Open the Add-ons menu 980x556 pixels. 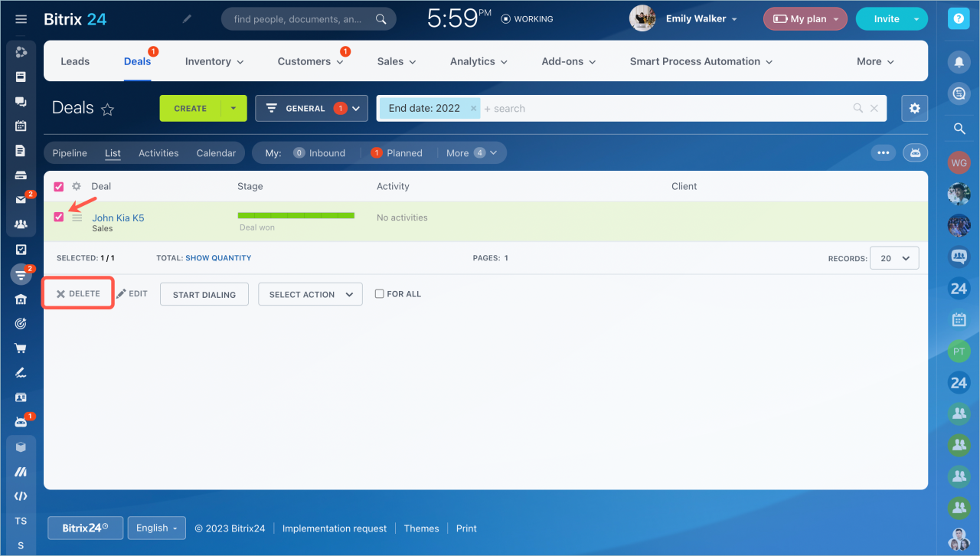click(568, 61)
